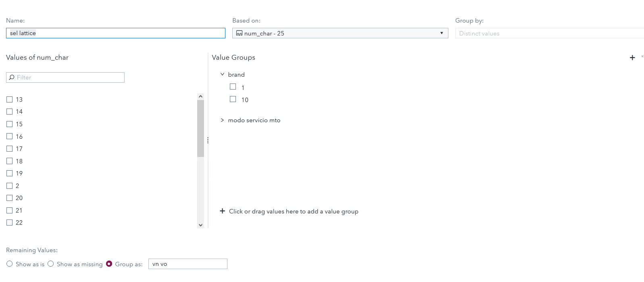Image resolution: width=644 pixels, height=282 pixels.
Task: Click the Name field containing 'sel lattice'
Action: tap(115, 33)
